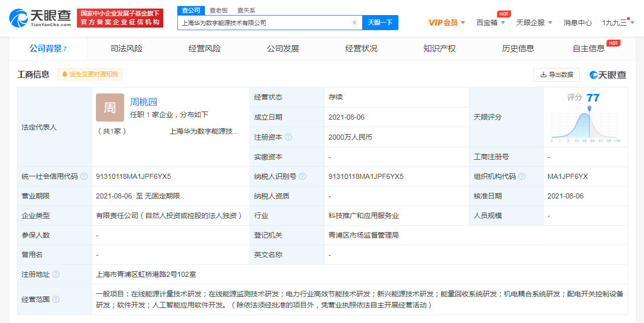Click help icon beside 组织机构代码
Viewport: 644px width, 323px height.
522,176
